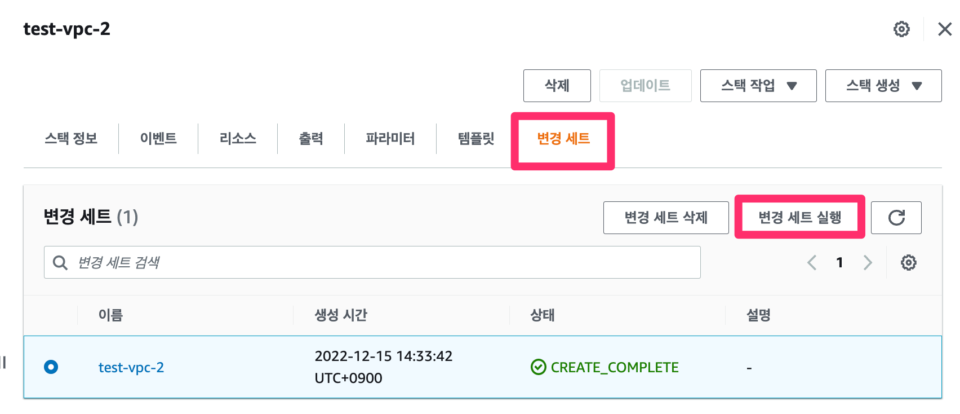Click the CREATE_COMPLETE status check icon
Screen dimensions: 960x414
[538, 367]
